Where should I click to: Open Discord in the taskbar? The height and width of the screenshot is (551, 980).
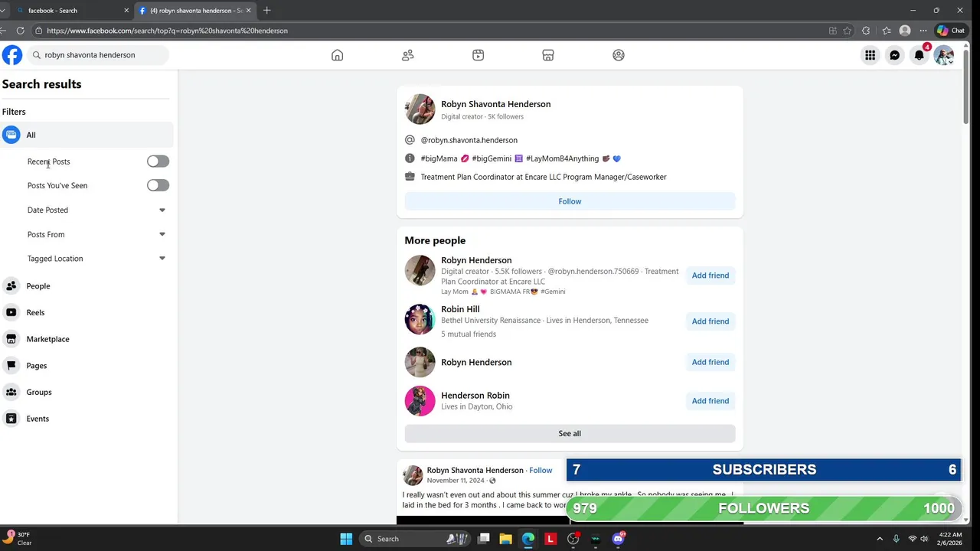coord(618,539)
